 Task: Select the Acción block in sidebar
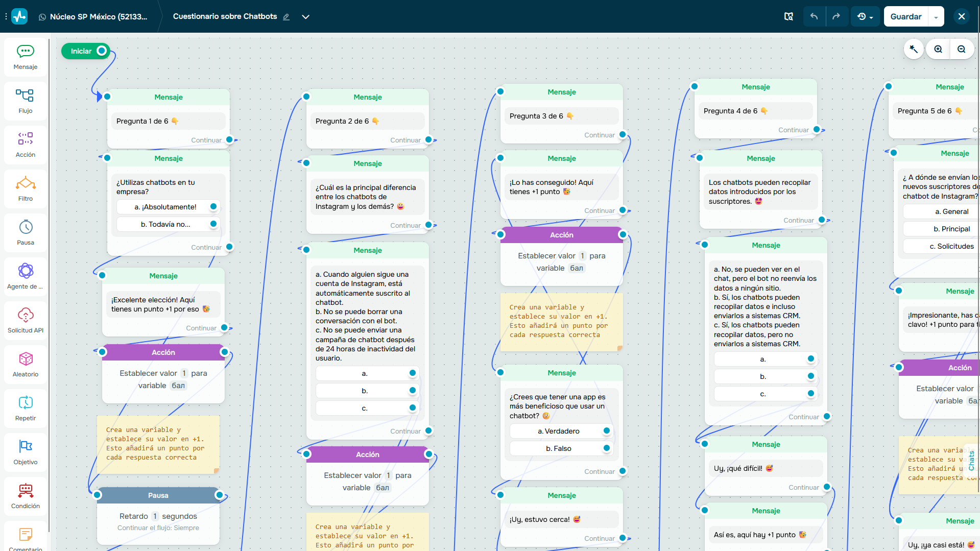[26, 145]
